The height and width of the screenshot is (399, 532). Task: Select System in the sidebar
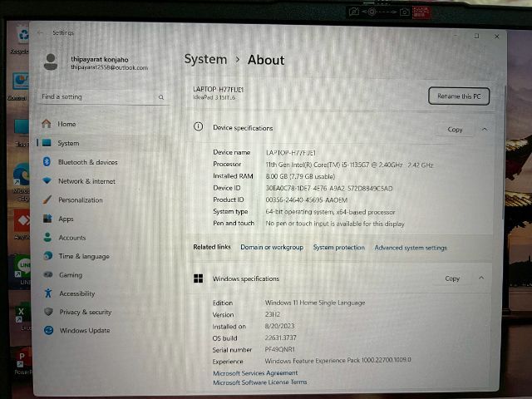(68, 143)
